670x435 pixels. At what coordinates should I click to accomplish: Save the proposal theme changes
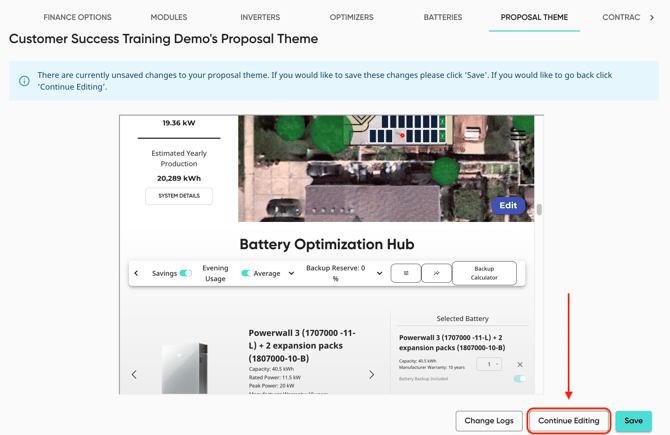click(633, 421)
